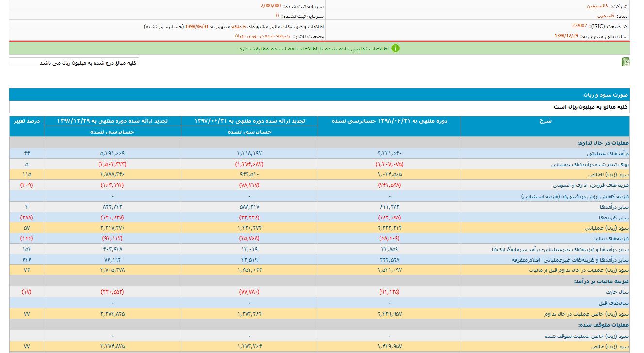
Task: Click the ISIC industry code 272007
Action: [x=579, y=25]
